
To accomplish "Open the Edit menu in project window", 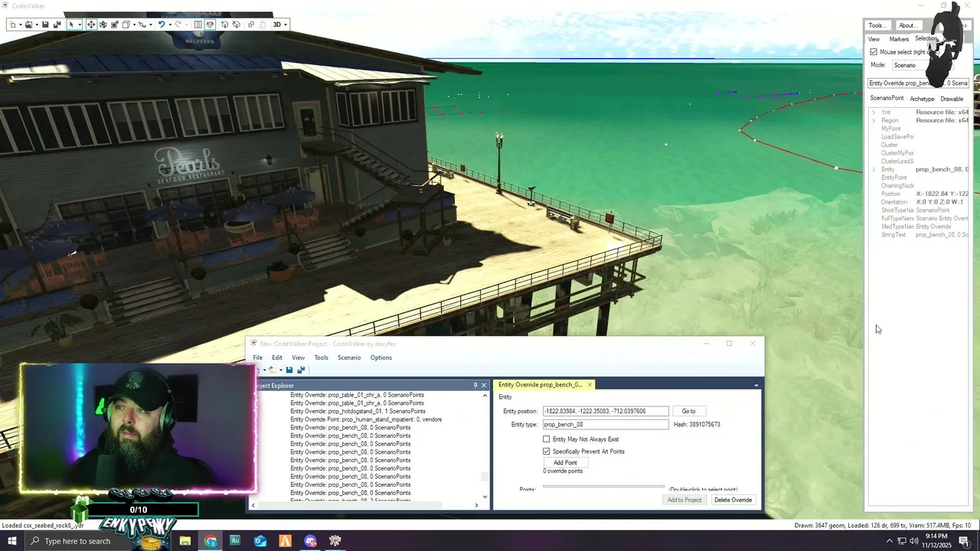I will (x=277, y=357).
